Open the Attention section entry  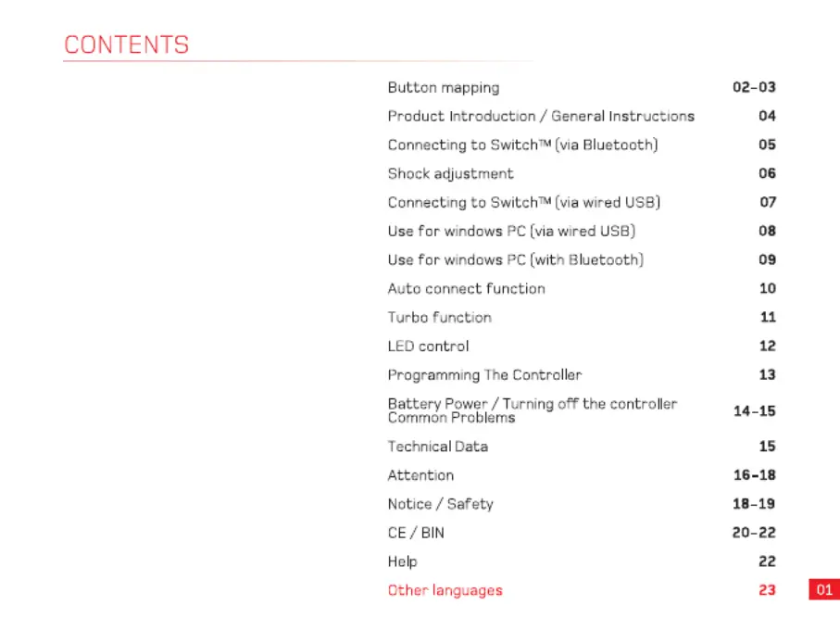420,475
